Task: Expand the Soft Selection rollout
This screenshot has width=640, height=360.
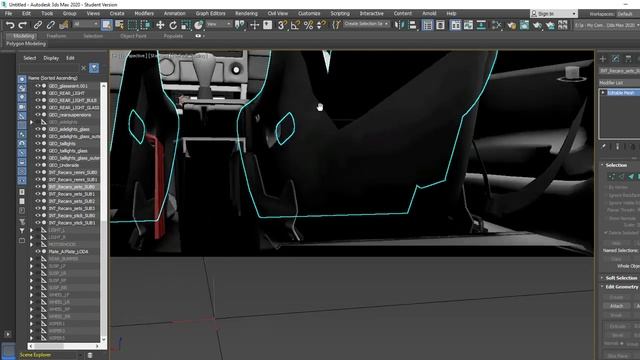Action: click(x=621, y=278)
